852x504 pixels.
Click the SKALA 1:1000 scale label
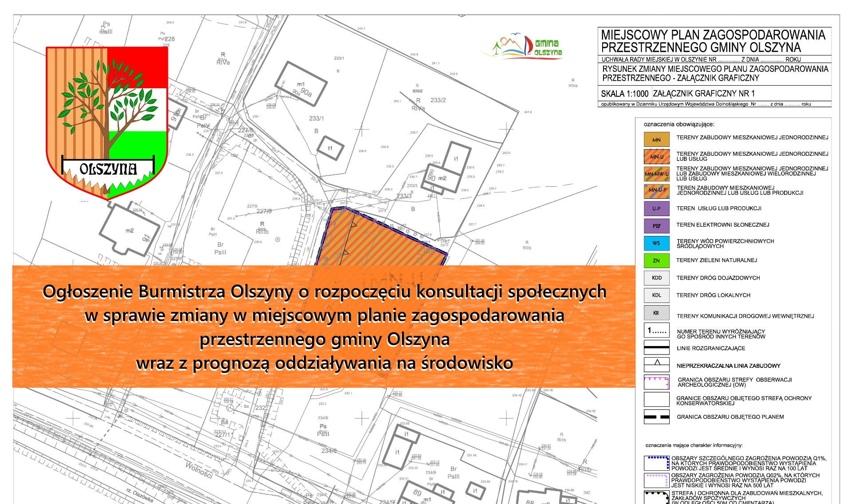click(x=624, y=94)
